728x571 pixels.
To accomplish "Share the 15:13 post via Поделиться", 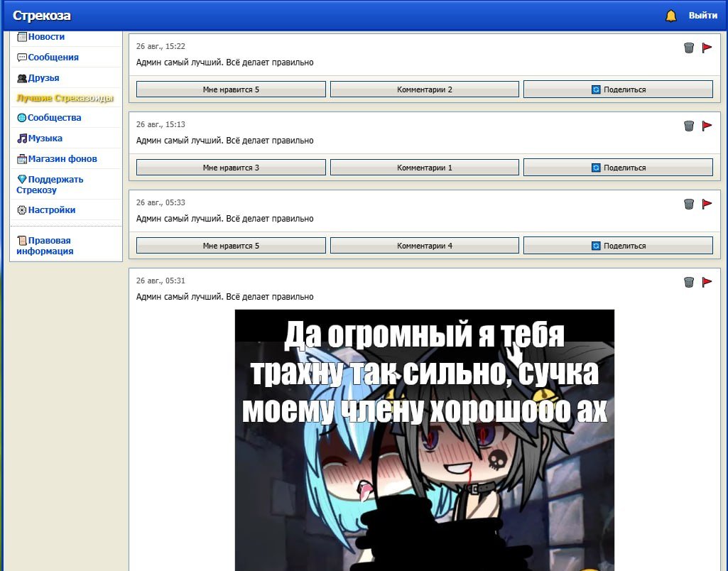I will pos(618,168).
